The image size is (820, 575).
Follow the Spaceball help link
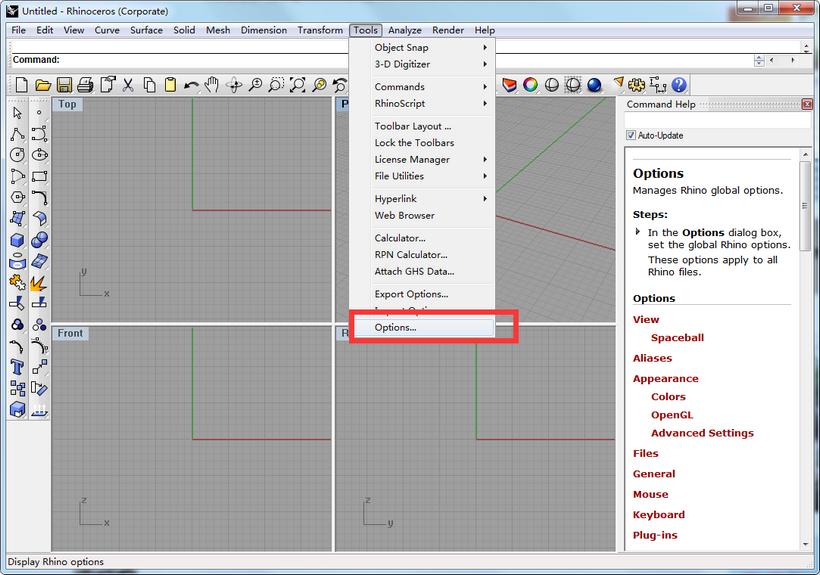(x=677, y=338)
